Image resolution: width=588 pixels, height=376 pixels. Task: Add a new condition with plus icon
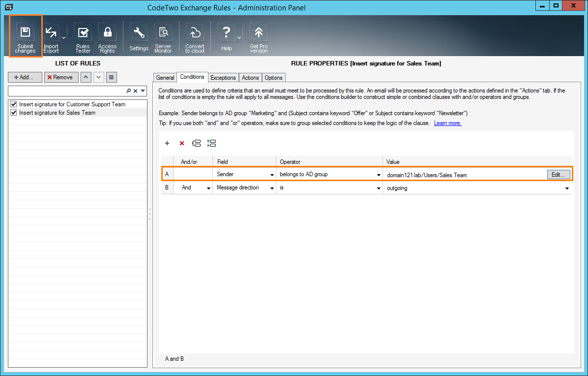(167, 143)
